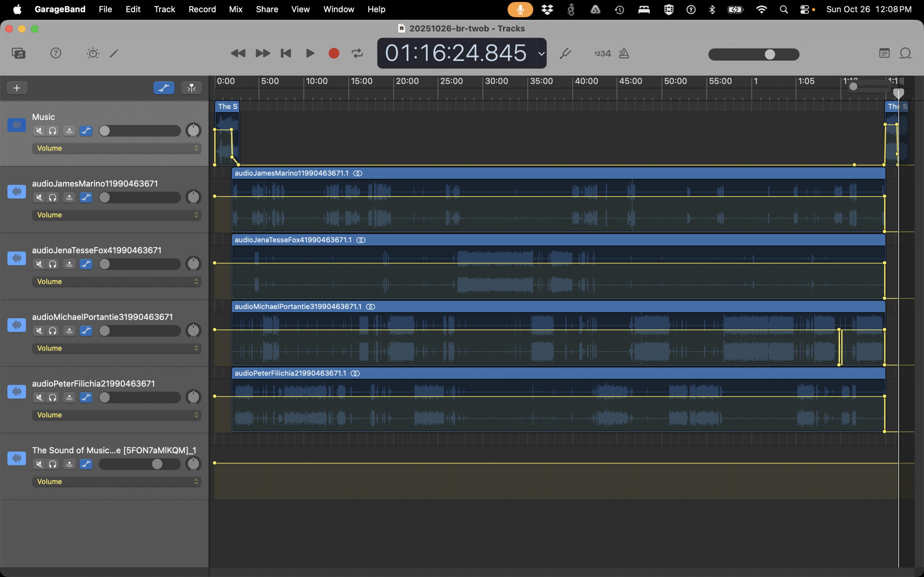Open the Share menu

click(266, 9)
